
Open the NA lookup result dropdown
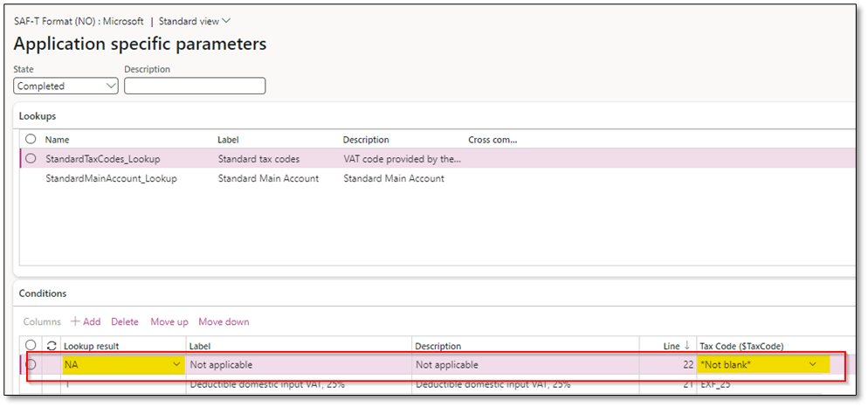click(x=177, y=365)
